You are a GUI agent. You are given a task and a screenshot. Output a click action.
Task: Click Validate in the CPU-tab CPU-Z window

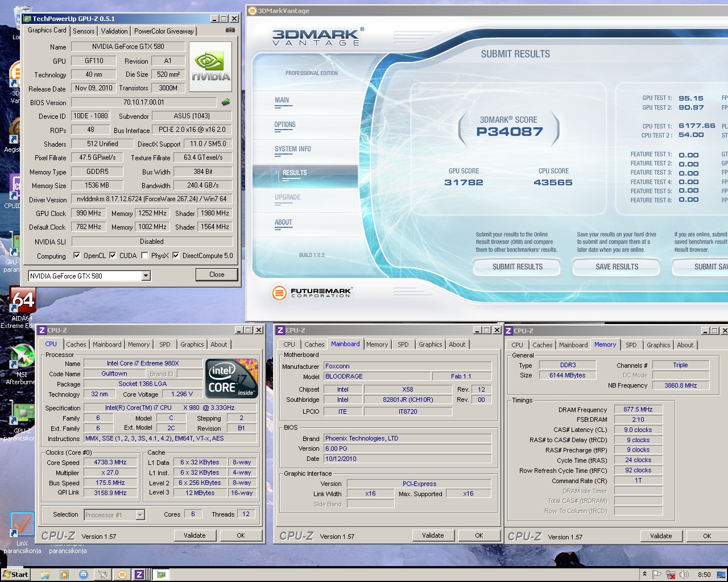tap(195, 535)
